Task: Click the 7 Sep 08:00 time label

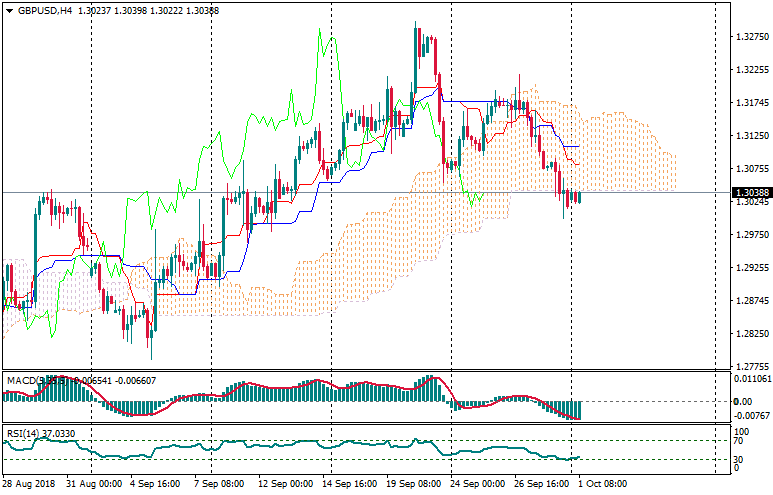Action: coord(220,483)
